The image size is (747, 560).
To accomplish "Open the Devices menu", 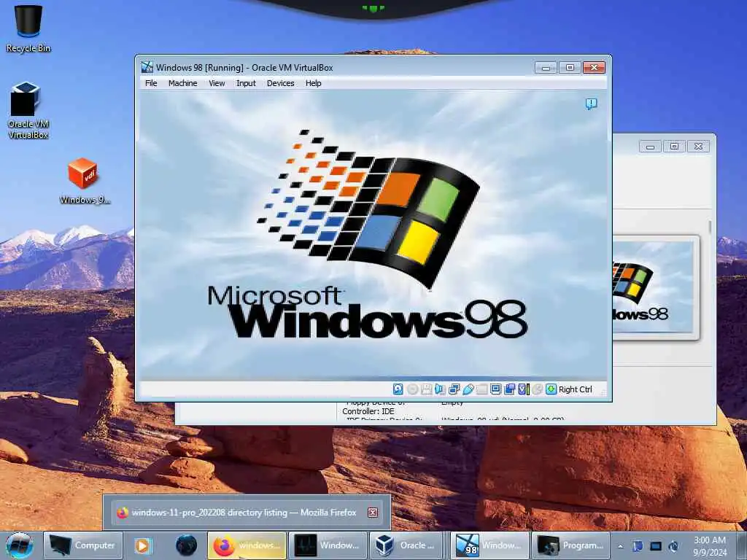I will click(x=280, y=83).
